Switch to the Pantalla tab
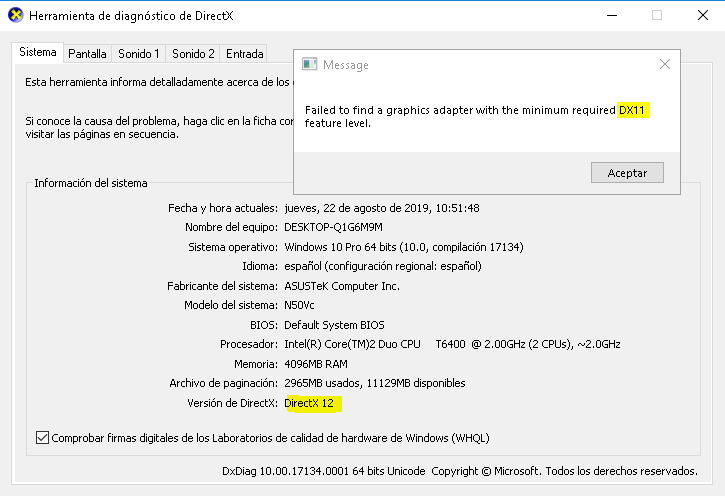Viewport: 725px width, 496px height. click(87, 54)
